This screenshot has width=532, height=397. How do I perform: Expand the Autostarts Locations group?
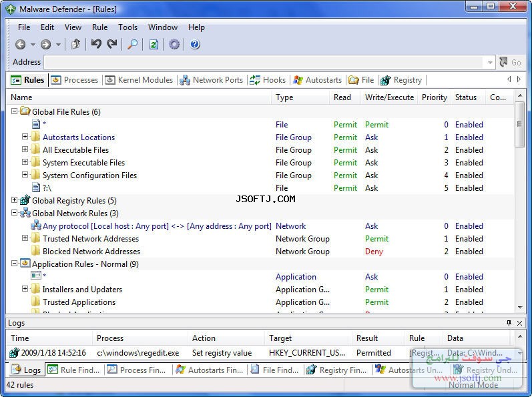click(x=25, y=137)
